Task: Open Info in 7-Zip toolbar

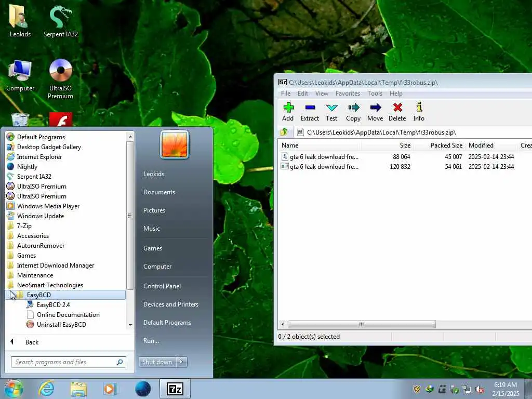Action: pos(419,112)
